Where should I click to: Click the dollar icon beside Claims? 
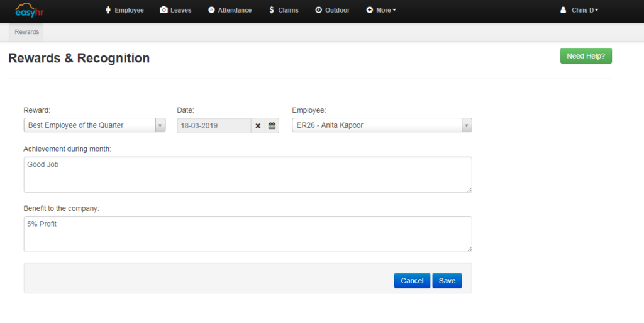click(x=272, y=10)
